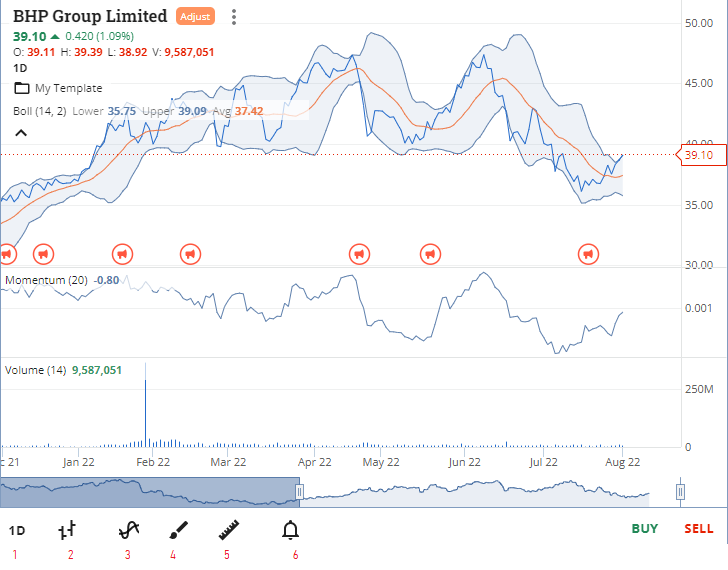The width and height of the screenshot is (728, 570).
Task: Click the 0.420 (1.09%) price change text
Action: point(99,36)
